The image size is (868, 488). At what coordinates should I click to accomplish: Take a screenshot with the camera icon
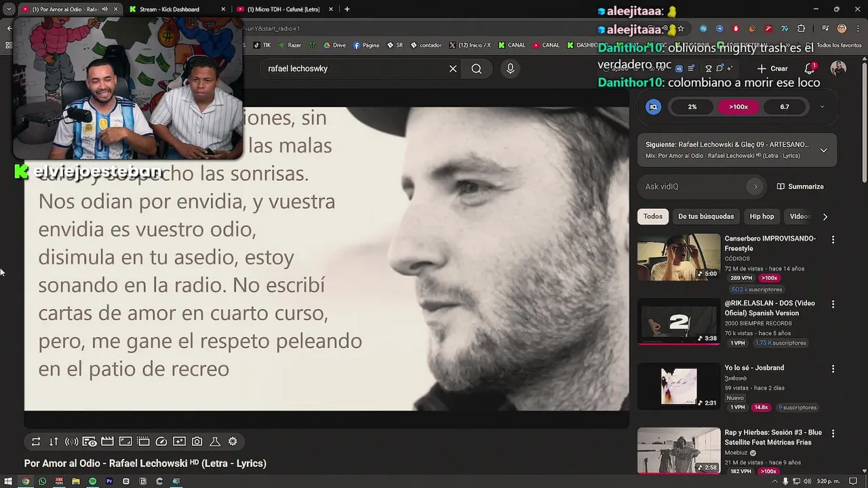point(197,441)
